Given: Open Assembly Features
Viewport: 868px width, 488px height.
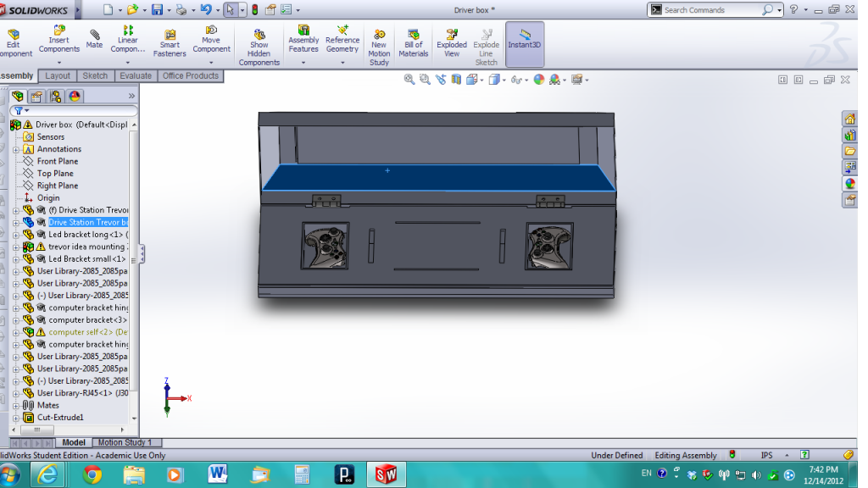Looking at the screenshot, I should [x=303, y=39].
